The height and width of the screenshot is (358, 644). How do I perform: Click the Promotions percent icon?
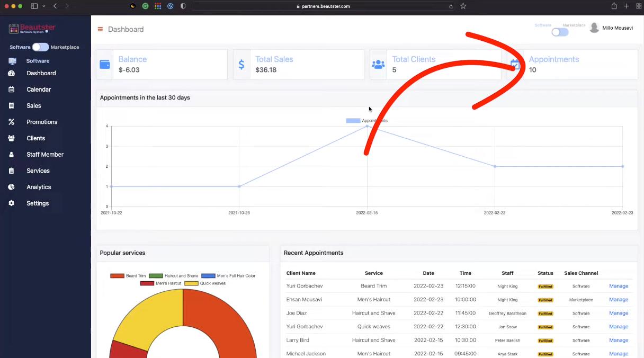[11, 122]
